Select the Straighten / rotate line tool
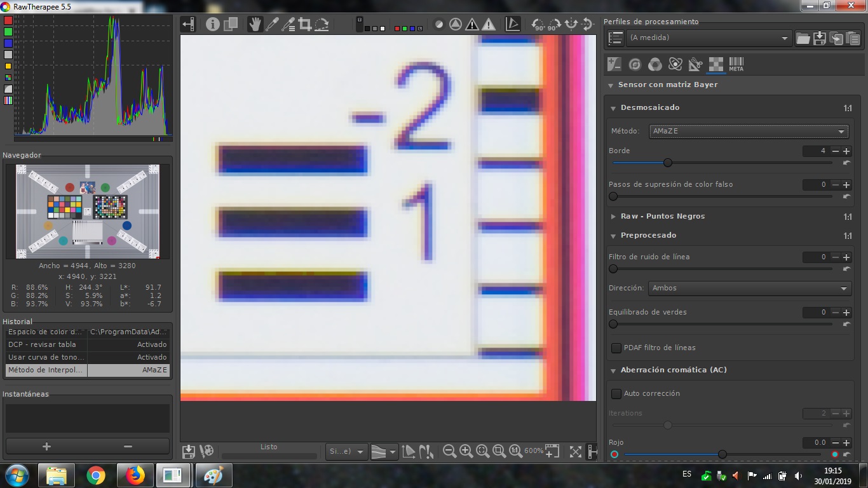Viewport: 868px width, 488px height. coord(322,24)
